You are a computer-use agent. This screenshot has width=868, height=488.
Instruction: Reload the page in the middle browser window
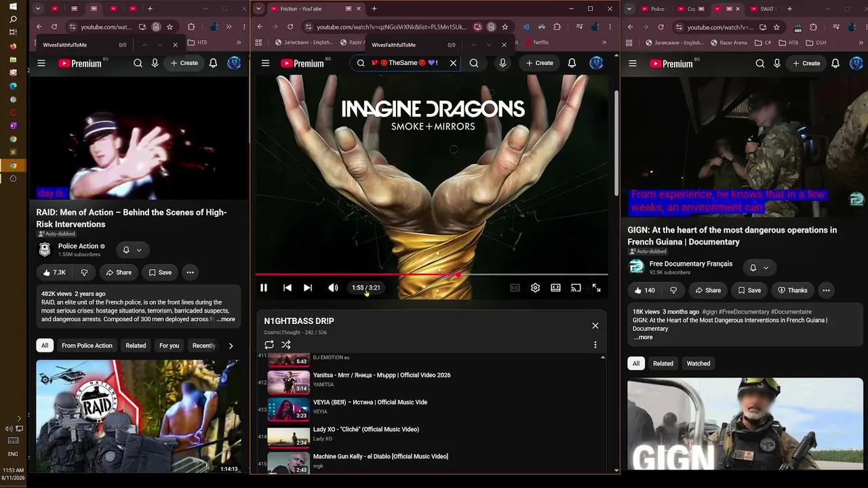pos(290,27)
